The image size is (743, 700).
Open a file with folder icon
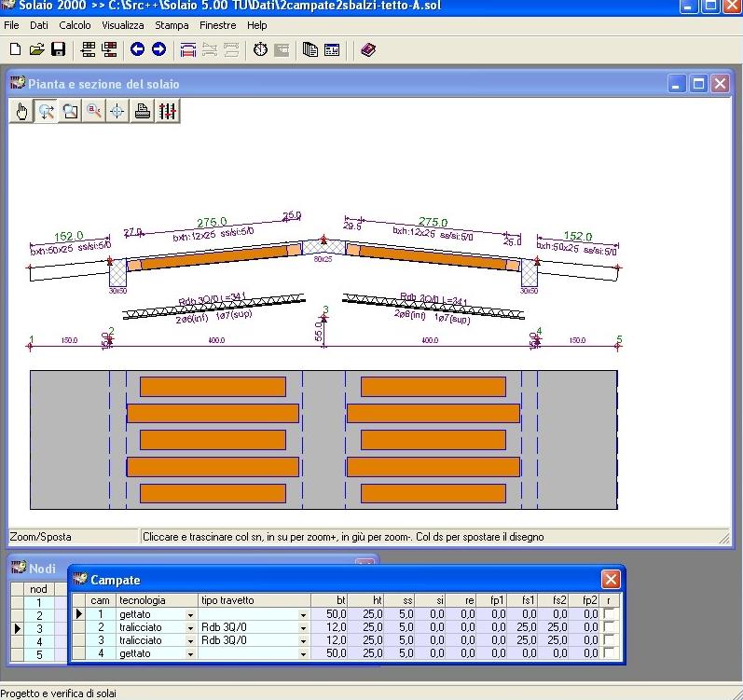coord(36,49)
